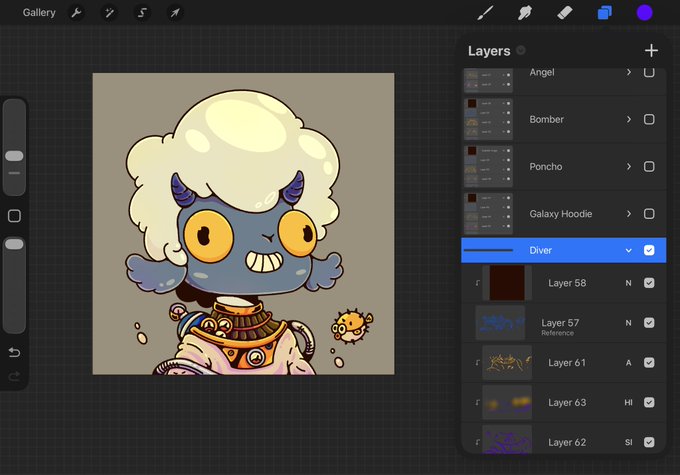Click the 'Reference' label under Layer 57
Screen dimensions: 680x475
[557, 333]
